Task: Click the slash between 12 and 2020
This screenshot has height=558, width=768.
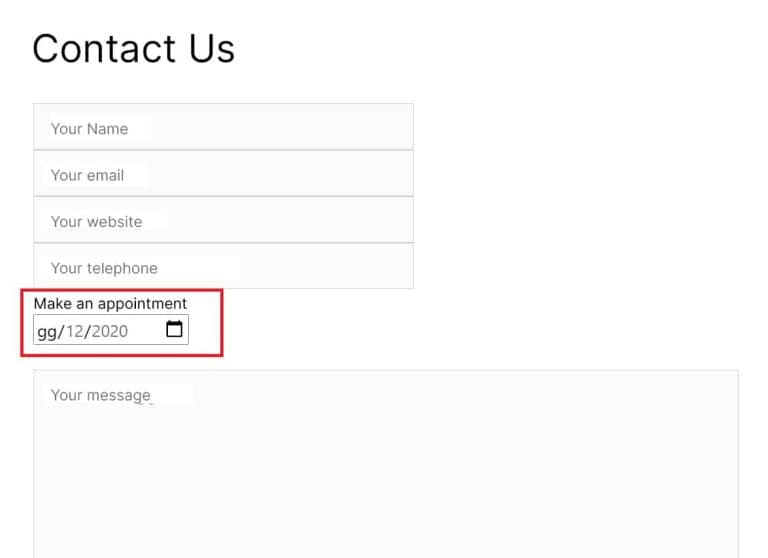Action: 88,332
